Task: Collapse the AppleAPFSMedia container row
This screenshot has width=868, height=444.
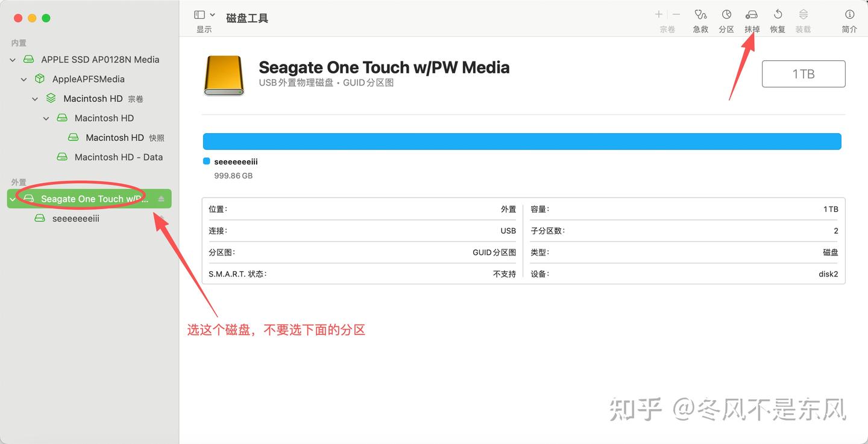Action: (x=24, y=79)
